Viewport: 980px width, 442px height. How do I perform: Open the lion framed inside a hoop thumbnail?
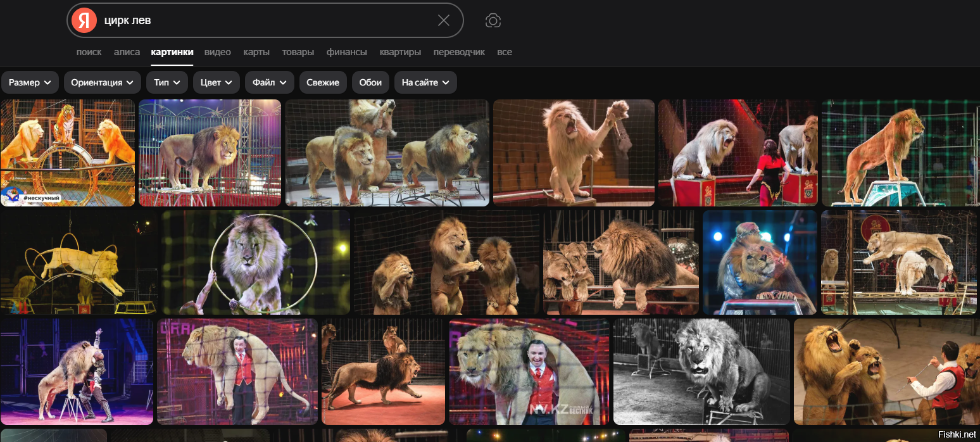(255, 263)
